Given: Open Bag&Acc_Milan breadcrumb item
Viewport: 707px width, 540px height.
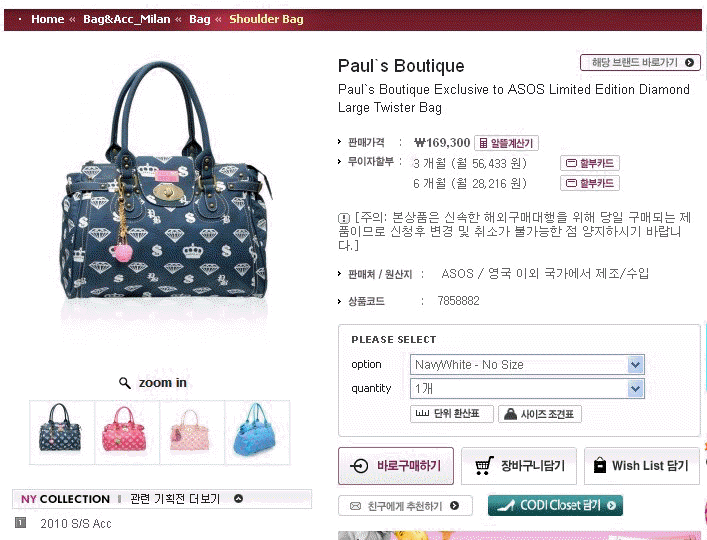Looking at the screenshot, I should pyautogui.click(x=127, y=19).
